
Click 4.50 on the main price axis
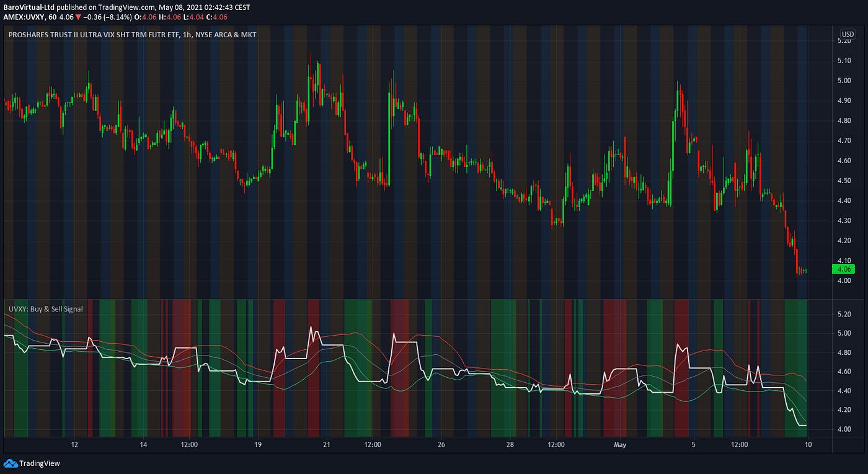pyautogui.click(x=844, y=181)
